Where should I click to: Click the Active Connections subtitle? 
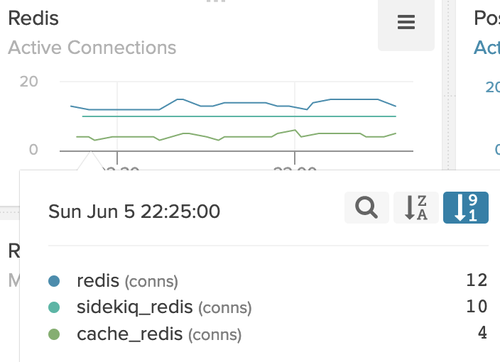(x=92, y=47)
